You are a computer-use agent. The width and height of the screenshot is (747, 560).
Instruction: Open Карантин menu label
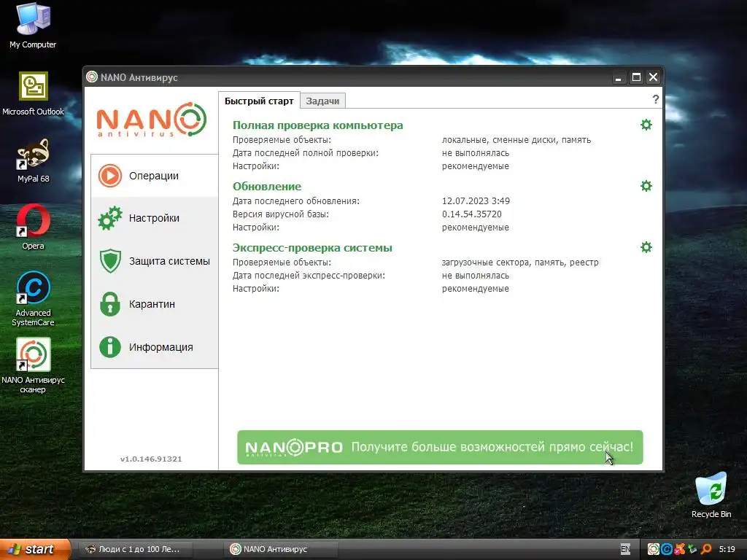pos(152,304)
